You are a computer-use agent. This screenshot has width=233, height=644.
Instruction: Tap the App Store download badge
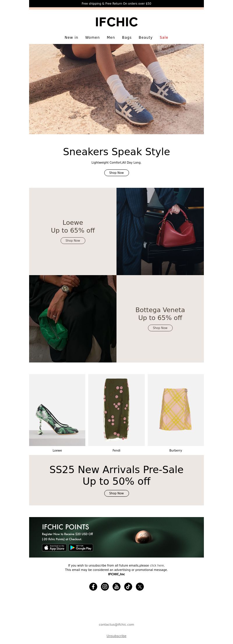[54, 548]
